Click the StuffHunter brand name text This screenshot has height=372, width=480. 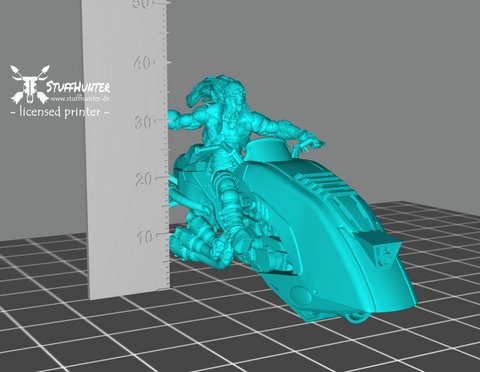click(x=78, y=87)
